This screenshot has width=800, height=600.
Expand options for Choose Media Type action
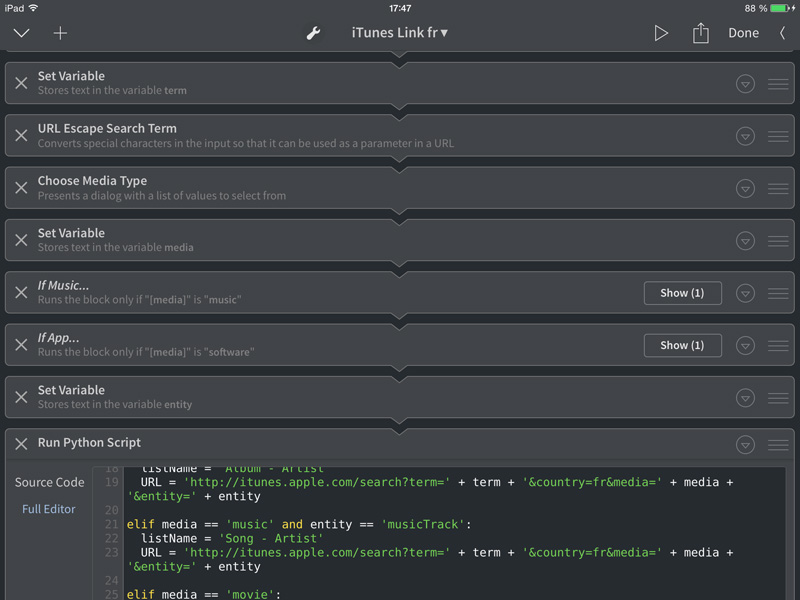[745, 188]
